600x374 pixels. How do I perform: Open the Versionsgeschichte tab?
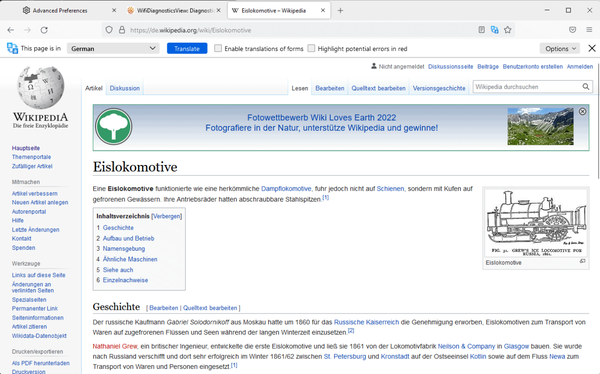point(439,88)
